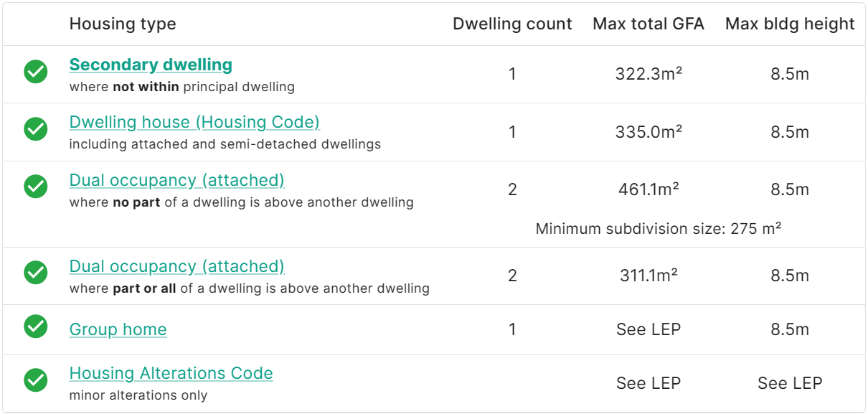Click the Max total GFA column header
Image resolution: width=868 pixels, height=414 pixels.
tap(648, 24)
